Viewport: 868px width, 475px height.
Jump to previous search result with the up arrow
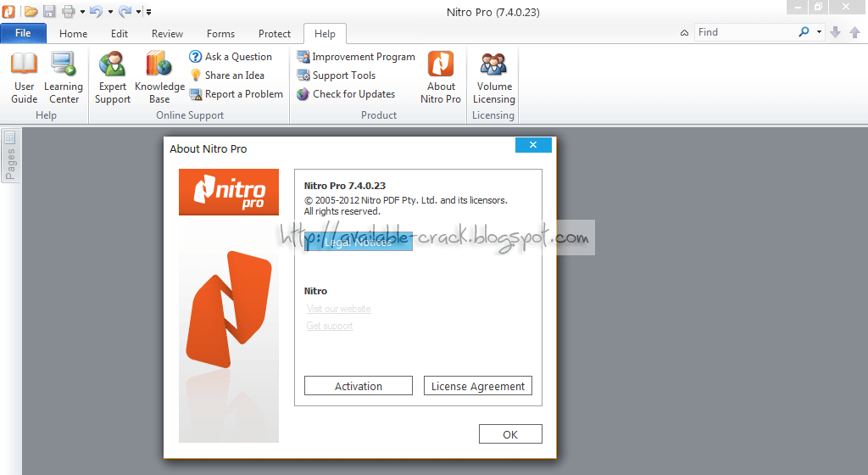pos(854,33)
